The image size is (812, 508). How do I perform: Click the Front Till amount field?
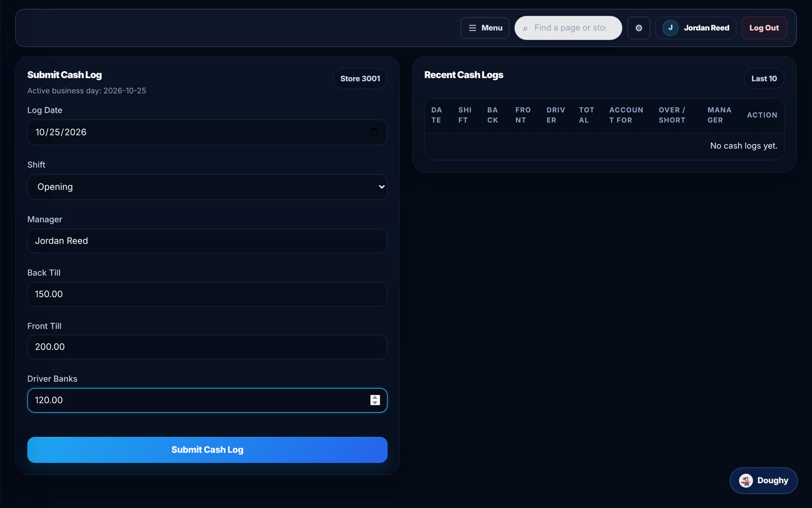tap(207, 347)
